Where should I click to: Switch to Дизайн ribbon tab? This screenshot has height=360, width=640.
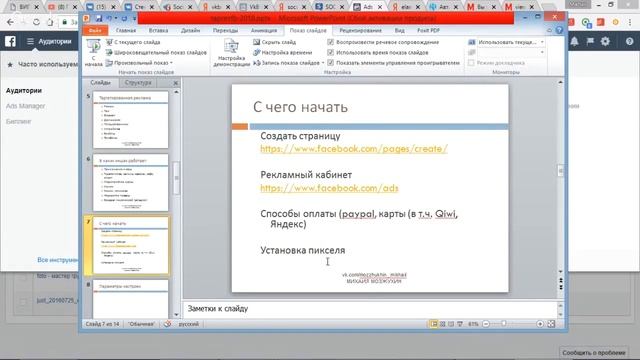pos(190,30)
